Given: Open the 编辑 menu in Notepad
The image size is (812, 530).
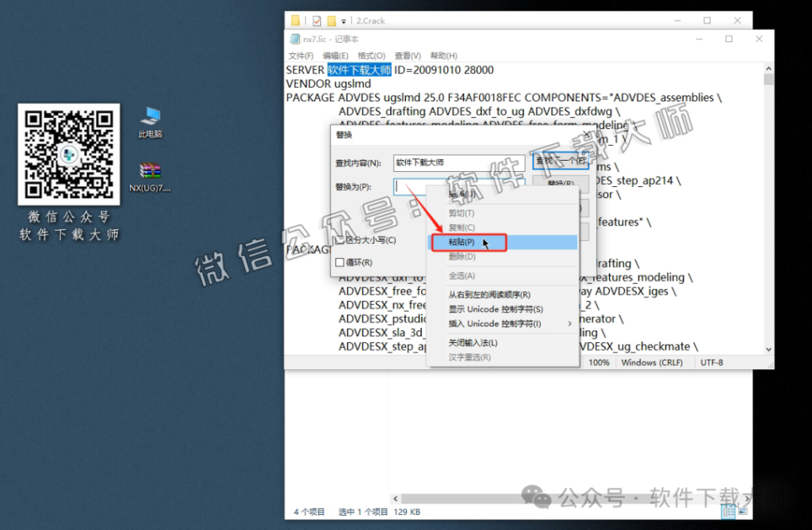Looking at the screenshot, I should pyautogui.click(x=334, y=55).
